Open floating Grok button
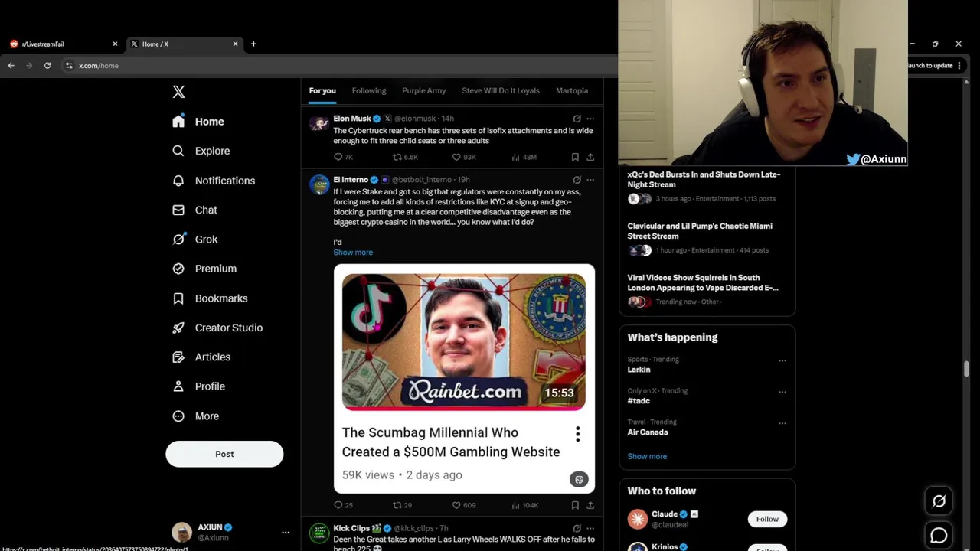The height and width of the screenshot is (551, 980). click(939, 501)
